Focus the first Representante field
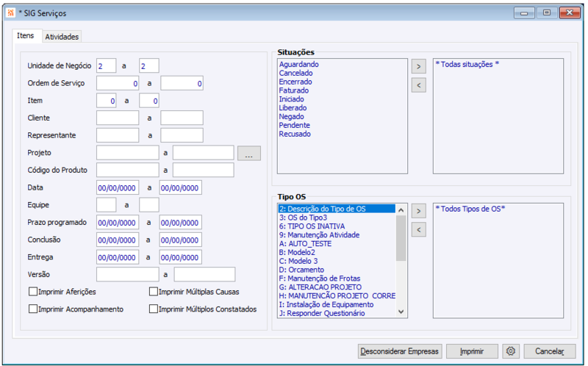This screenshot has height=366, width=588. point(118,135)
